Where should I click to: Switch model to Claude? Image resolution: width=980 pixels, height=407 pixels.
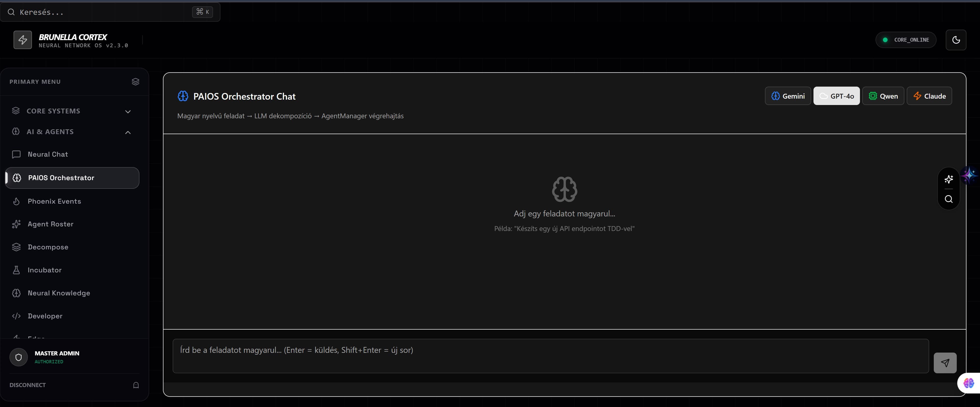929,96
